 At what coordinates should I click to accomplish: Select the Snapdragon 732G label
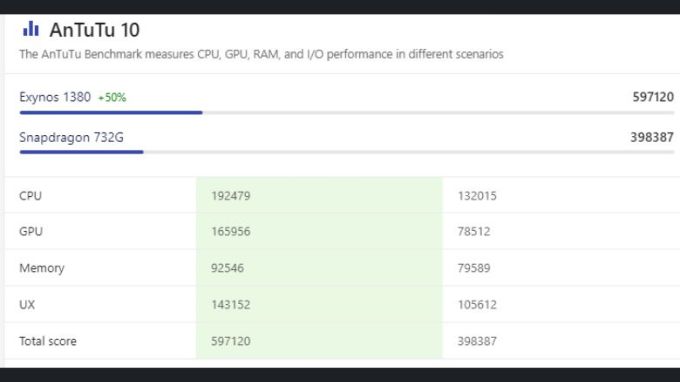[x=72, y=137]
